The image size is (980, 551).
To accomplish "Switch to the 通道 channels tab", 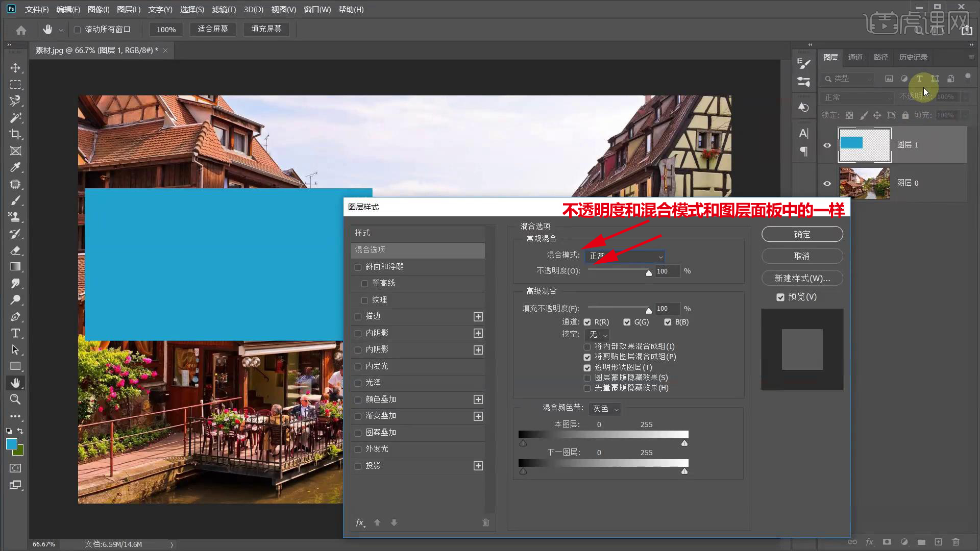I will (x=855, y=57).
